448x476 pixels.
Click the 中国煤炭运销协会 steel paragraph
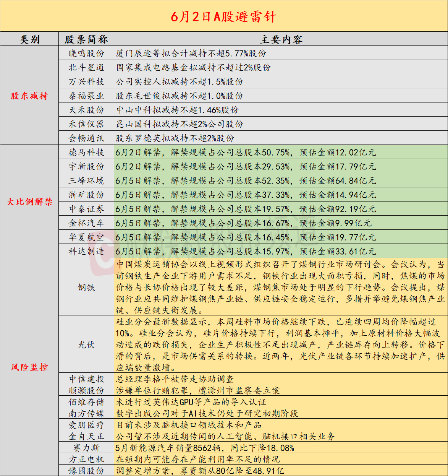point(280,287)
